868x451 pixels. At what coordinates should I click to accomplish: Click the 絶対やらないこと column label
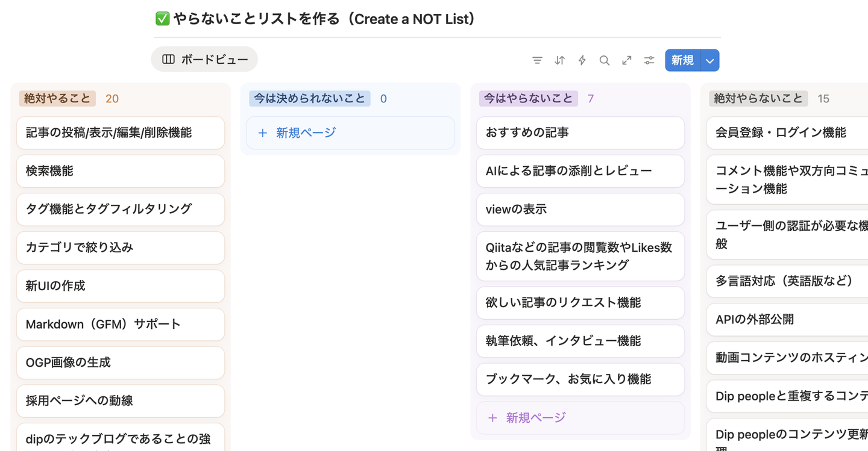coord(758,99)
